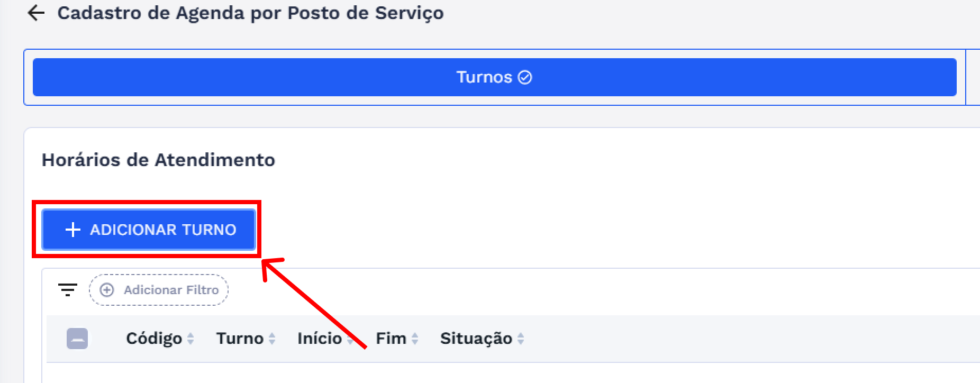This screenshot has height=383, width=980.
Task: Click the Horários de Atendimento heading
Action: point(158,160)
